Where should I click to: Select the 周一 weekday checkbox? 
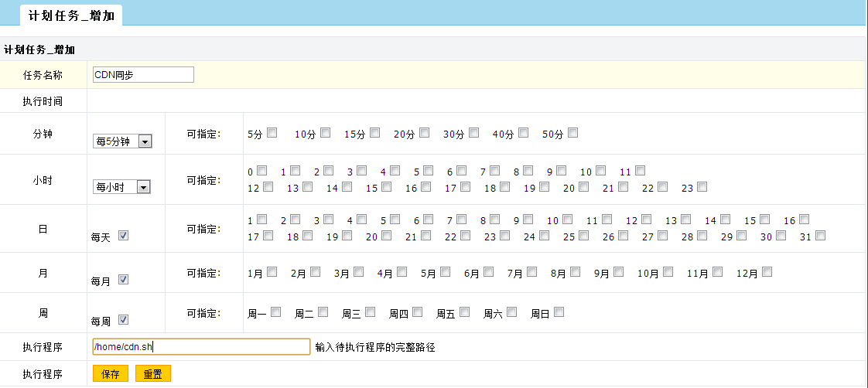pos(275,312)
